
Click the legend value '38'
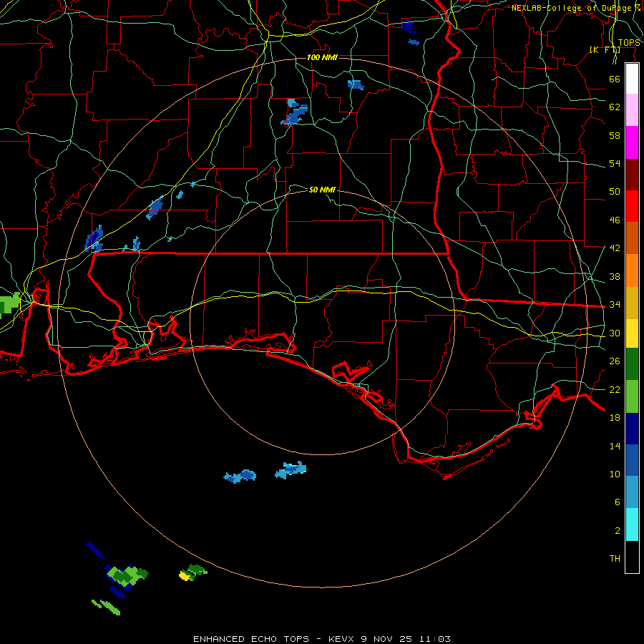(x=615, y=276)
